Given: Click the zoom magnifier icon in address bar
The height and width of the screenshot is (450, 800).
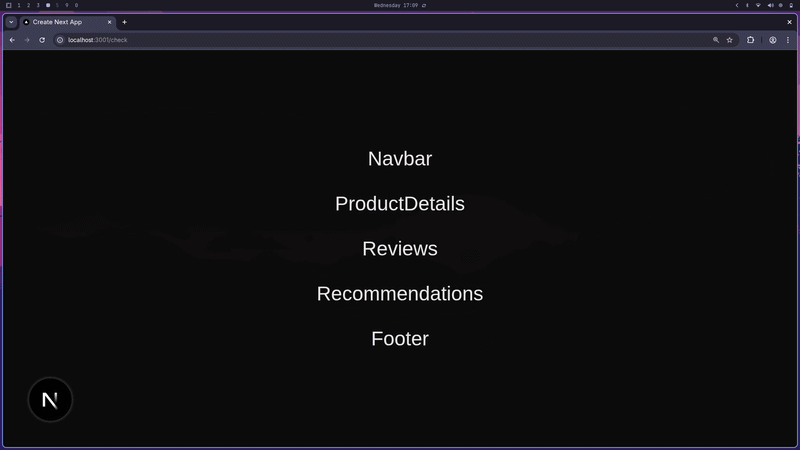Looking at the screenshot, I should click(716, 40).
